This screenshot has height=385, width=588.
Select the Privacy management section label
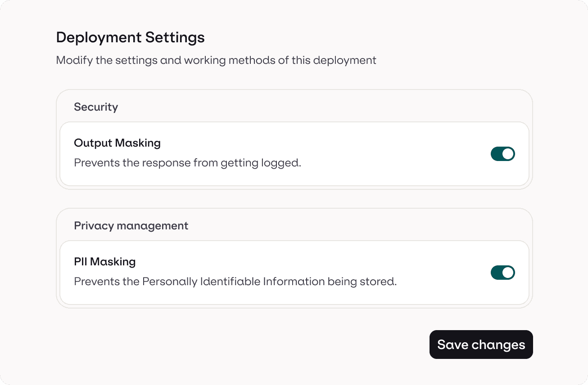[131, 226]
